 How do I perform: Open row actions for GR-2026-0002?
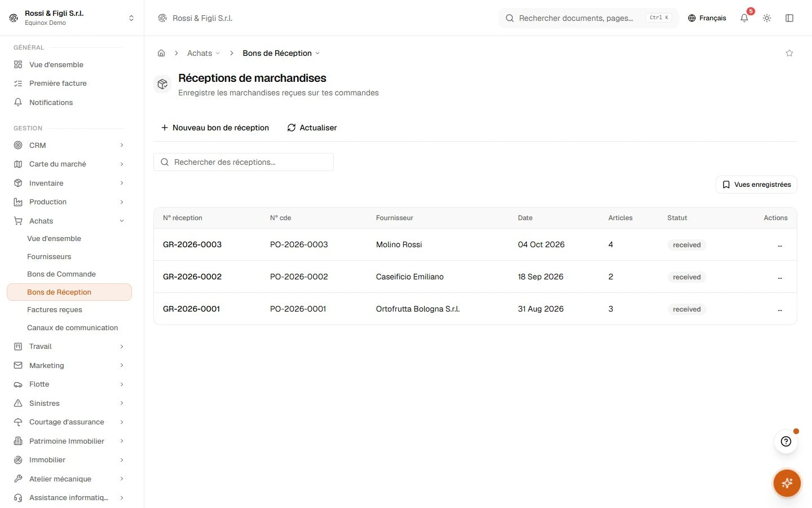pos(780,277)
